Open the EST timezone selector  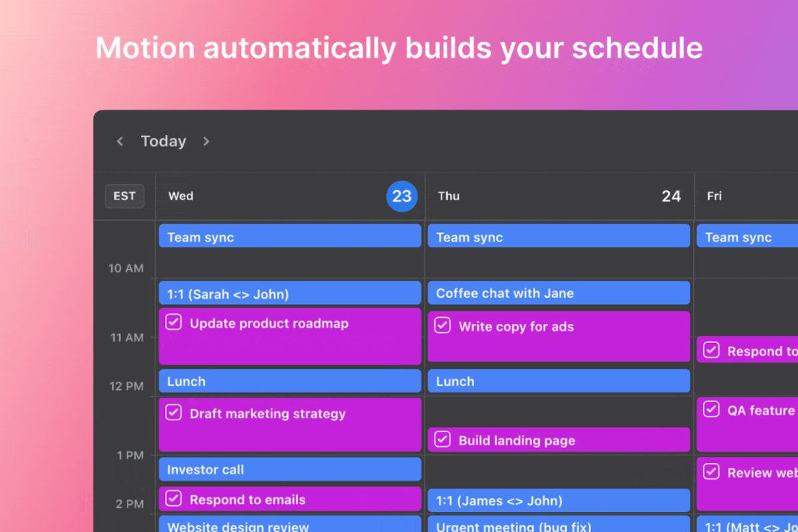click(x=124, y=196)
